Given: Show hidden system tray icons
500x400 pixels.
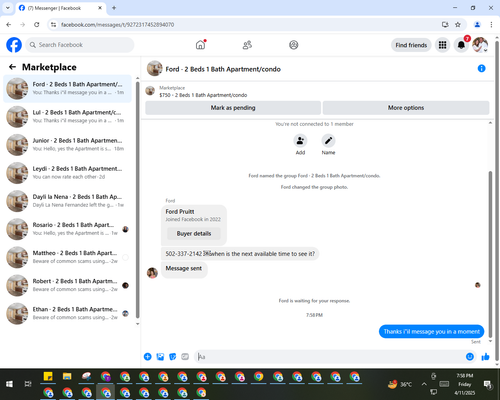Looking at the screenshot, I should point(424,384).
